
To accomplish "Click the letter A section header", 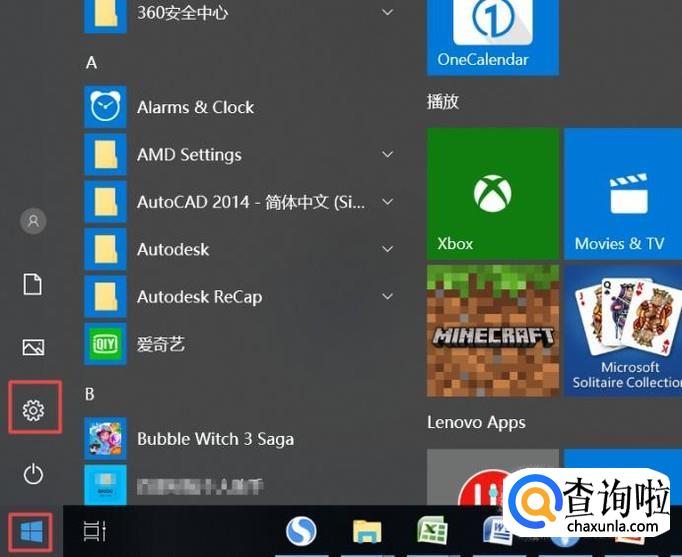I will click(91, 63).
